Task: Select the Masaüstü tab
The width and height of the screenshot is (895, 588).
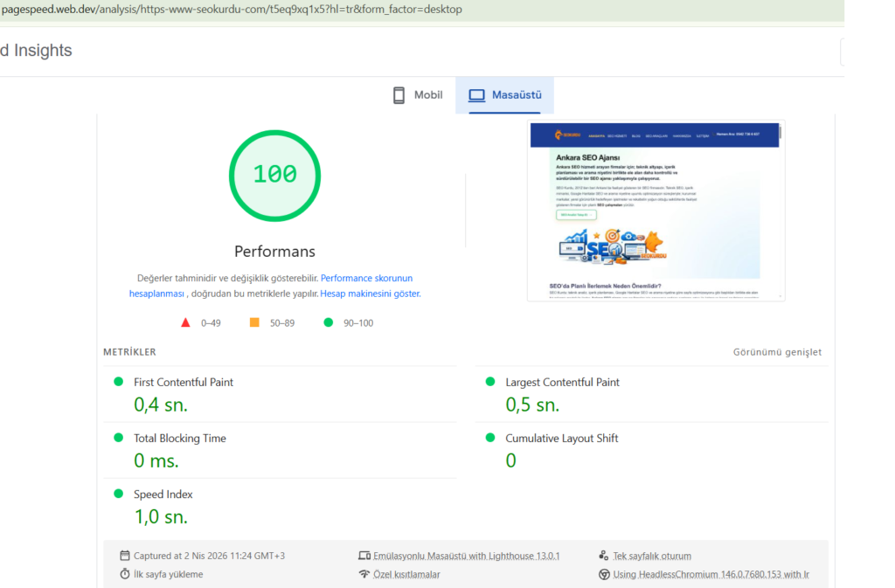Action: [504, 95]
